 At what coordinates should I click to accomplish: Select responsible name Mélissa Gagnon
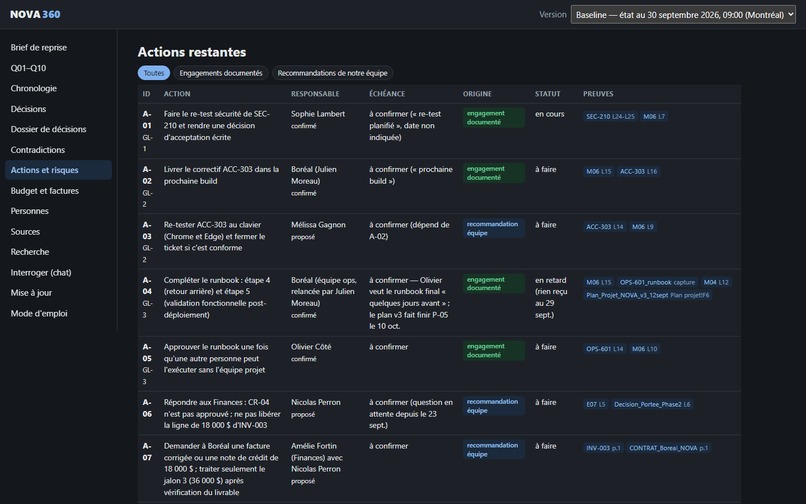click(318, 225)
